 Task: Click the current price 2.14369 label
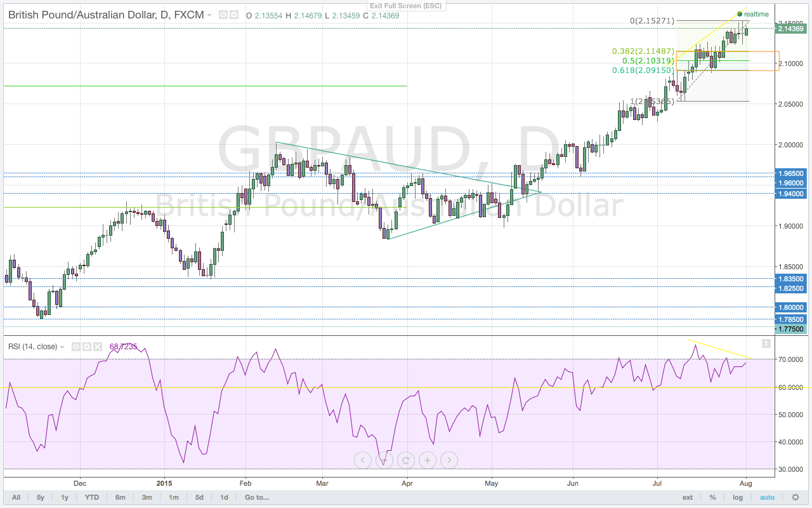pos(791,28)
